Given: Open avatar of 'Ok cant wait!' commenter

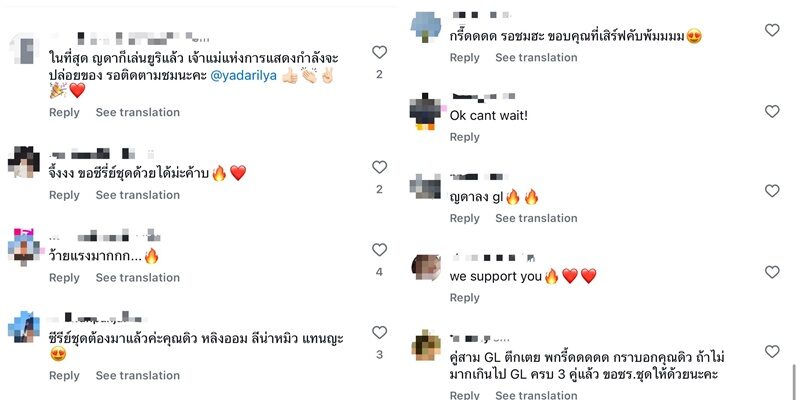Looking at the screenshot, I should (425, 111).
